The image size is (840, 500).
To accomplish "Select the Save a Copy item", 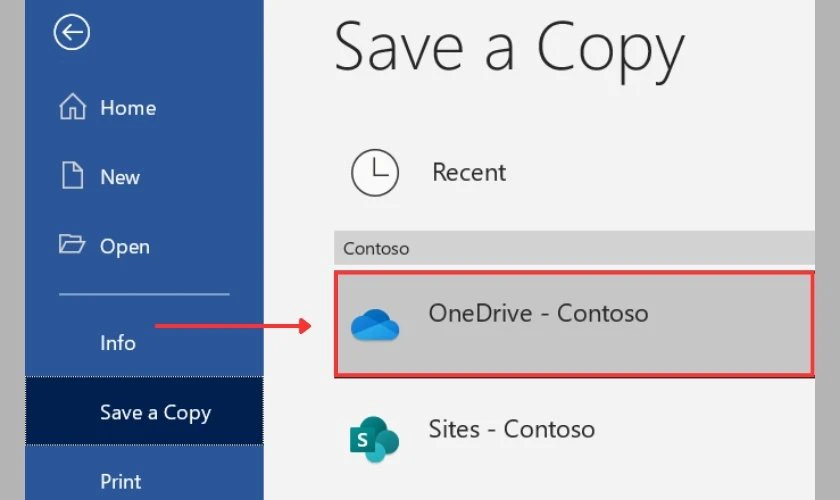I will pyautogui.click(x=144, y=411).
